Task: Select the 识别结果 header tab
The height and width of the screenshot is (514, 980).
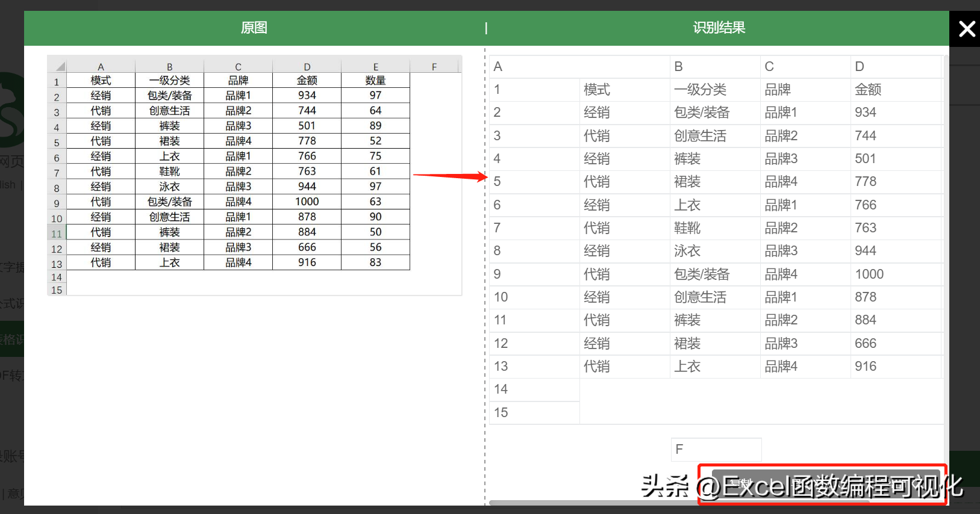Action: point(719,28)
